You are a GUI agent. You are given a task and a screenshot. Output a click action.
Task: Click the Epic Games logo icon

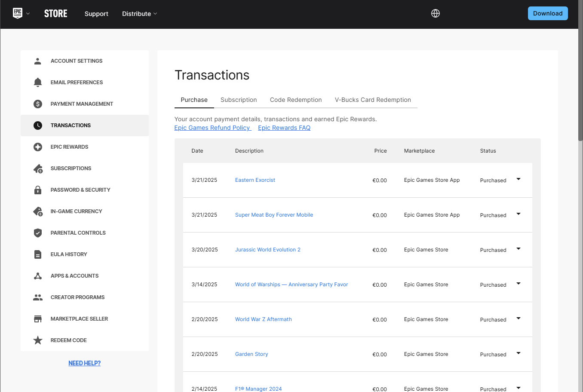click(18, 13)
